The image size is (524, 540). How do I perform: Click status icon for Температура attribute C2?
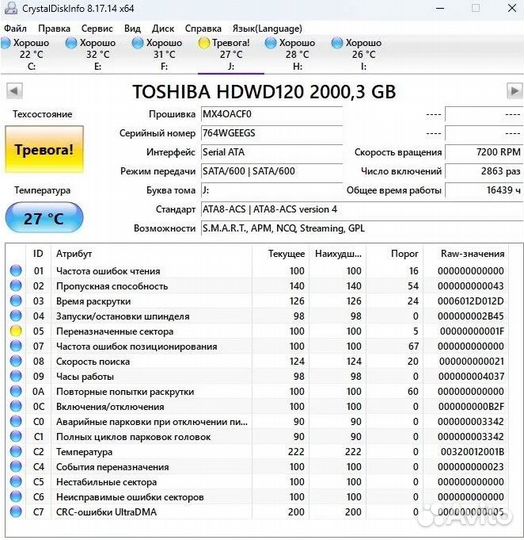16,451
